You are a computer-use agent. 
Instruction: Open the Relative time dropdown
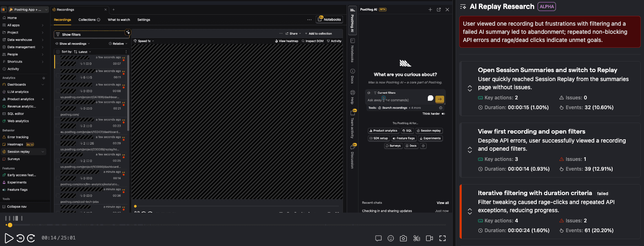(118, 44)
